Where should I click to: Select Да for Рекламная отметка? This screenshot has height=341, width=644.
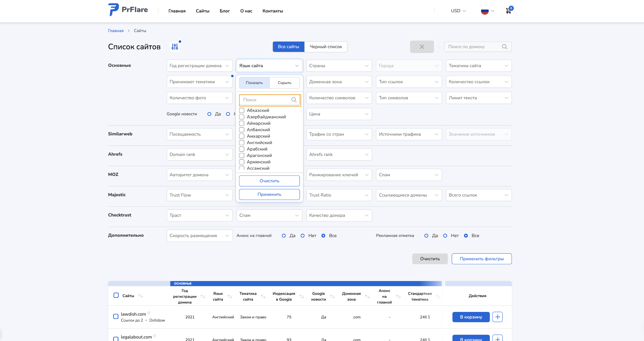point(426,236)
